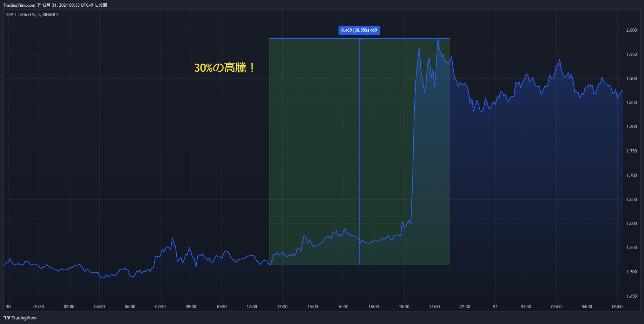Image resolution: width=644 pixels, height=324 pixels.
Task: Click the 09:00 time axis label
Action: pyautogui.click(x=191, y=307)
